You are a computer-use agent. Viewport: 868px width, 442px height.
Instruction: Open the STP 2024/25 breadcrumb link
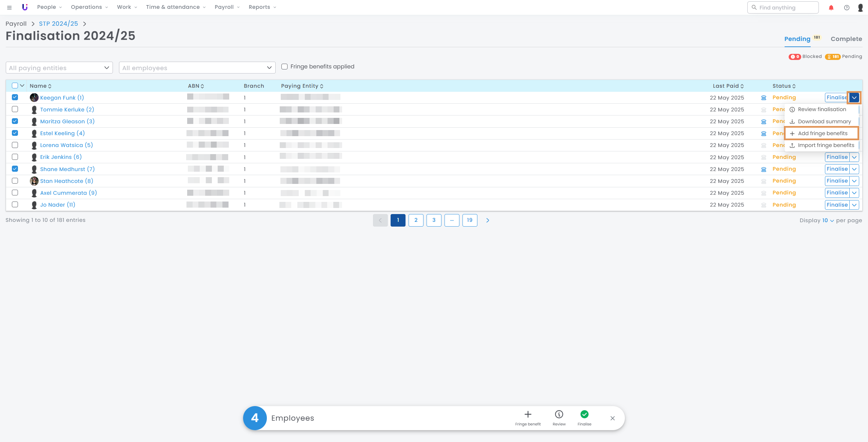coord(58,24)
